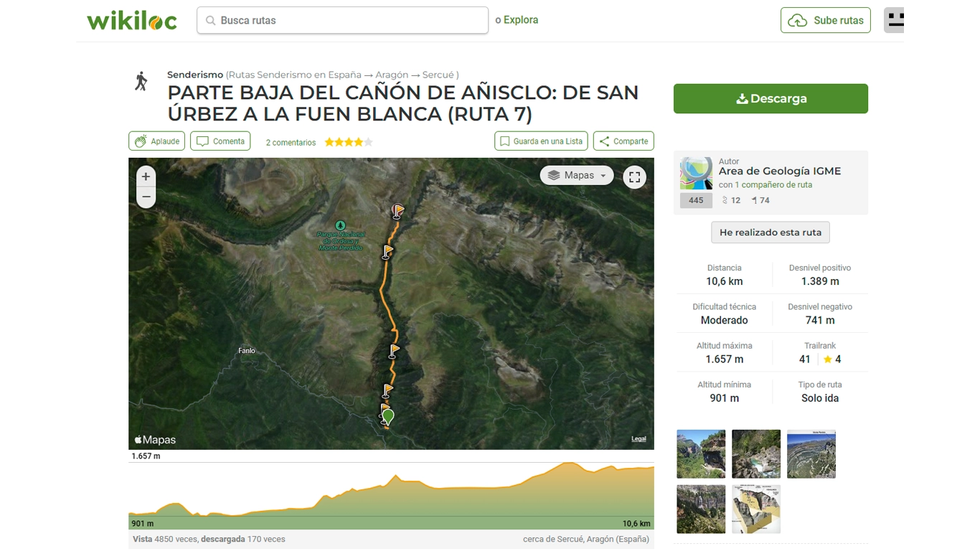The width and height of the screenshot is (980, 551).
Task: Open the first route photo thumbnail
Action: pos(701,454)
